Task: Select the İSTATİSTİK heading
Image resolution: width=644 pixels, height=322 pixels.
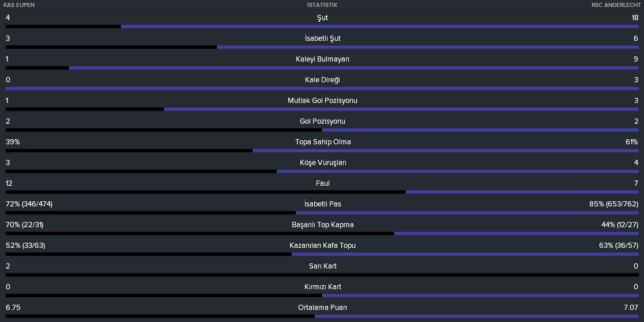Action: (x=322, y=5)
